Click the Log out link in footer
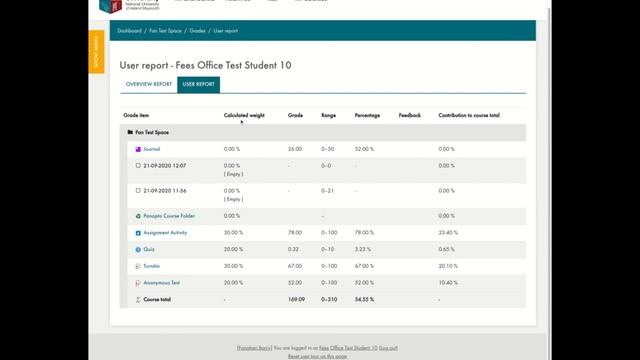Image resolution: width=640 pixels, height=360 pixels. coord(388,348)
